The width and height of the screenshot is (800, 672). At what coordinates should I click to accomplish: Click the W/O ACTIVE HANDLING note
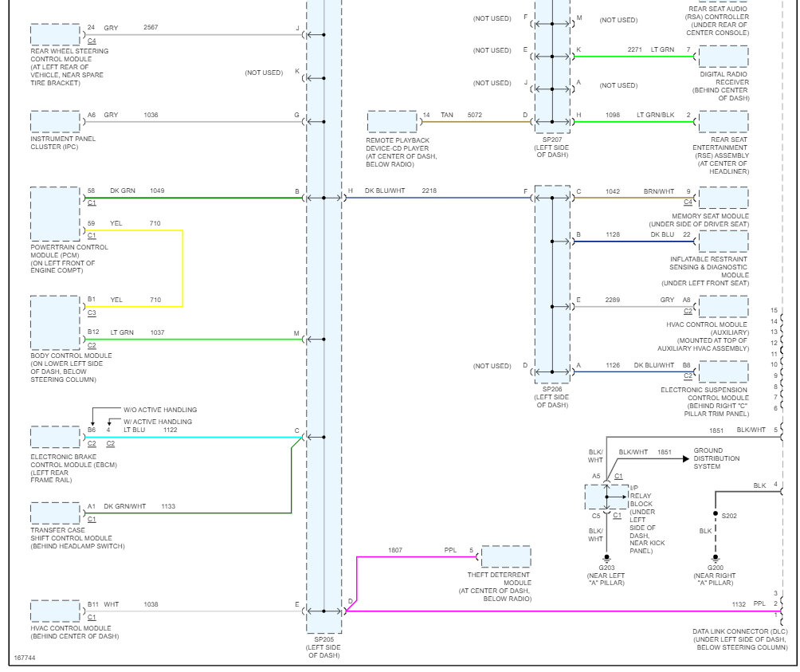point(160,410)
